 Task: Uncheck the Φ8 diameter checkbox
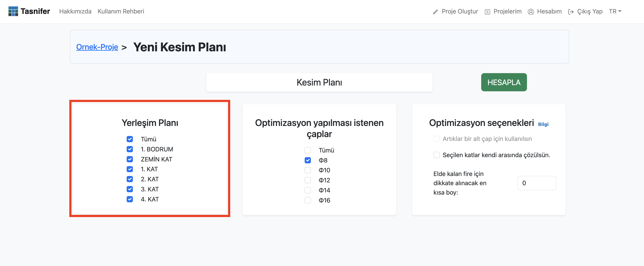[x=307, y=160]
